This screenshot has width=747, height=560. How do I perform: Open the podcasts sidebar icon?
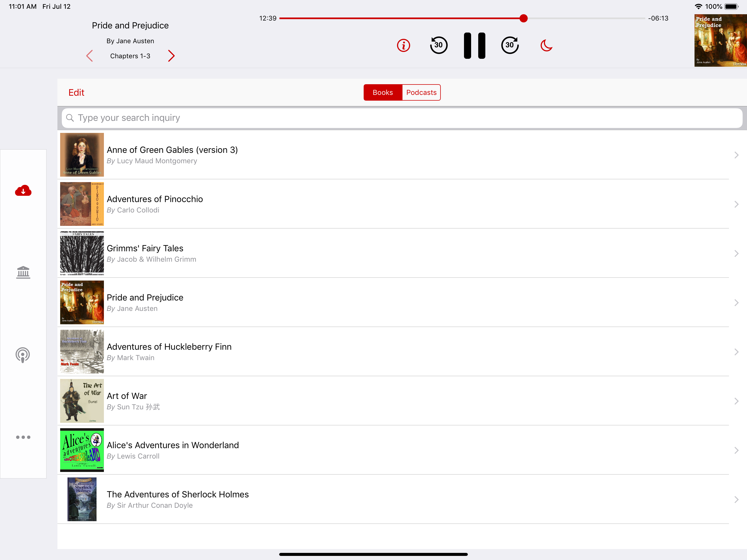[23, 355]
